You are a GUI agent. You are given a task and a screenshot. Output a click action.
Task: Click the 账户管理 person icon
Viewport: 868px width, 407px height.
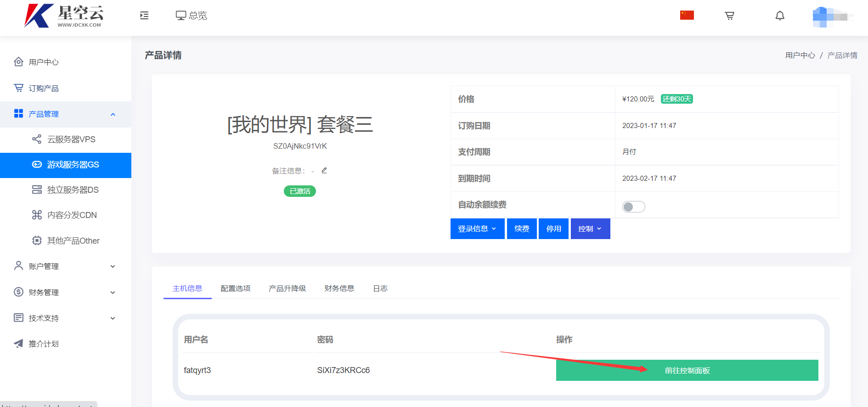coord(18,266)
